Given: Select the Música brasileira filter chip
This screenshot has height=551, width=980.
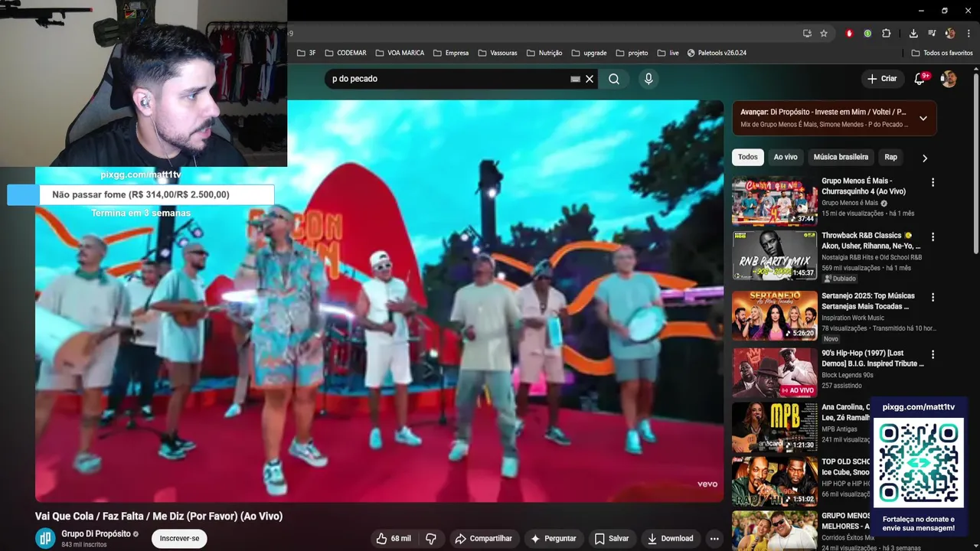Looking at the screenshot, I should click(x=841, y=157).
